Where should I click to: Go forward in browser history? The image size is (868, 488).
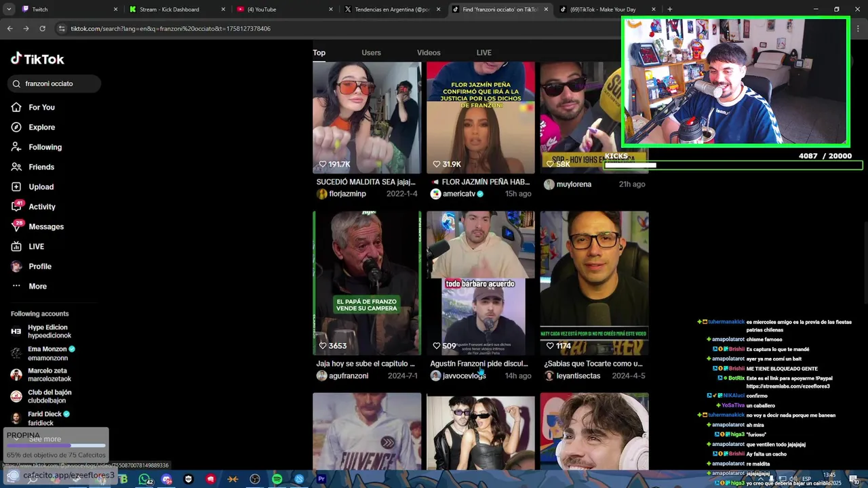tap(26, 28)
